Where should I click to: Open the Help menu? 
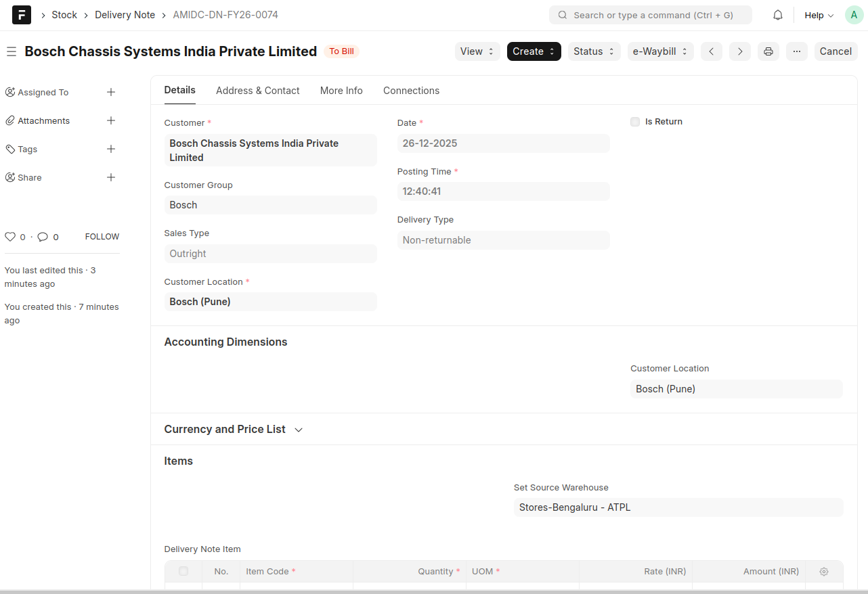click(819, 15)
